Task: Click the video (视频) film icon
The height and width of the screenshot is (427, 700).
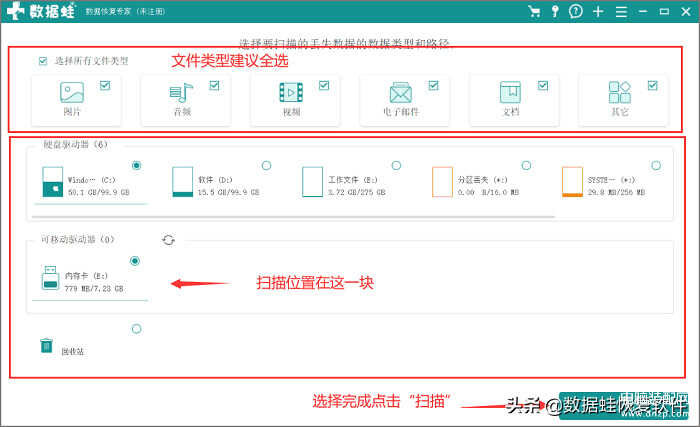Action: point(291,92)
